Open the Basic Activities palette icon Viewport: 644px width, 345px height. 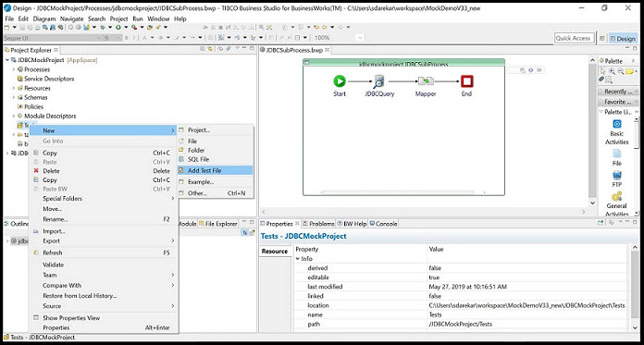click(x=617, y=124)
